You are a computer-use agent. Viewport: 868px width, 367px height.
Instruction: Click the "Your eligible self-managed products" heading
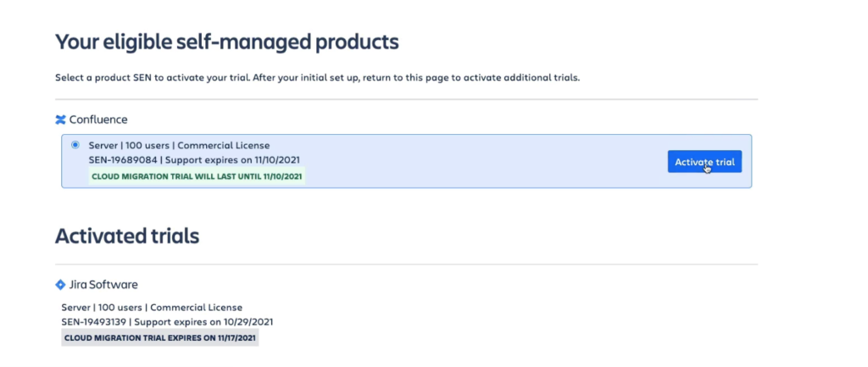(x=226, y=41)
